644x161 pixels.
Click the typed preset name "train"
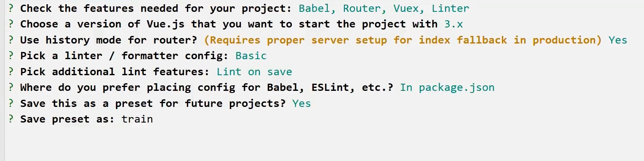137,119
